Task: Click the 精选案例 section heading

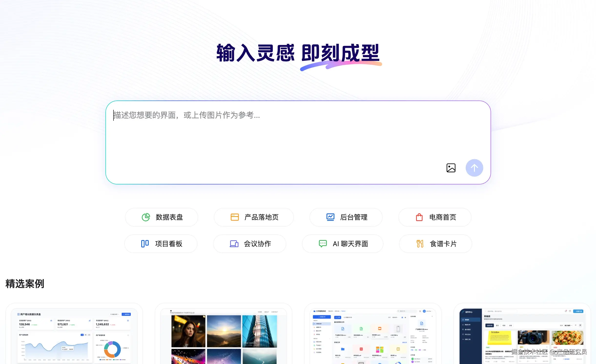Action: click(x=25, y=284)
